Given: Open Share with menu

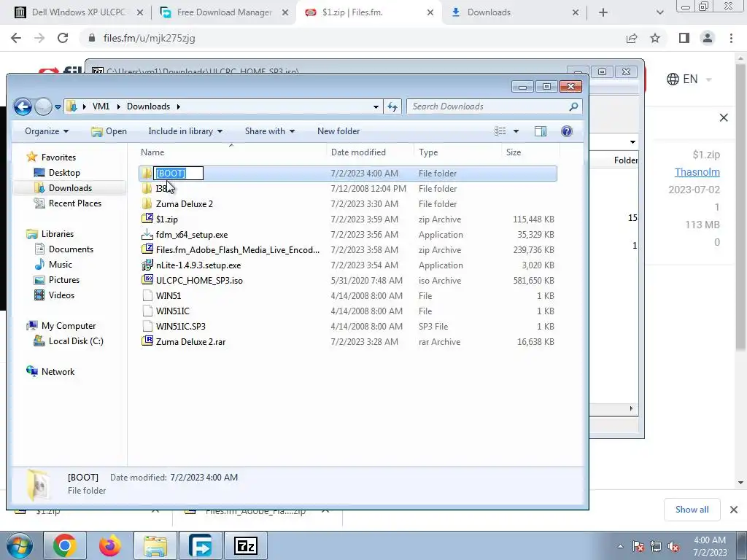Looking at the screenshot, I should tap(270, 131).
